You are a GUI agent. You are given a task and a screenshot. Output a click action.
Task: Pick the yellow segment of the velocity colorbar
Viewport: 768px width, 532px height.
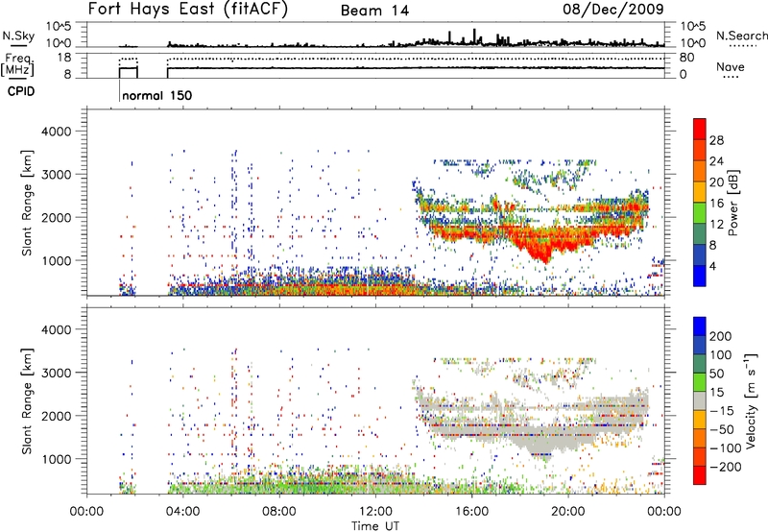click(x=700, y=419)
